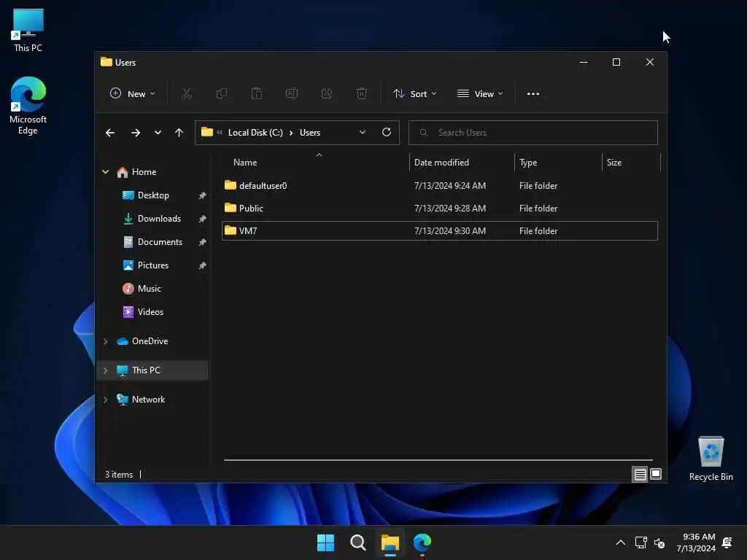Click date 7/13/2024 9:28 AM cell
Screen dimensions: 747x560
pos(449,208)
